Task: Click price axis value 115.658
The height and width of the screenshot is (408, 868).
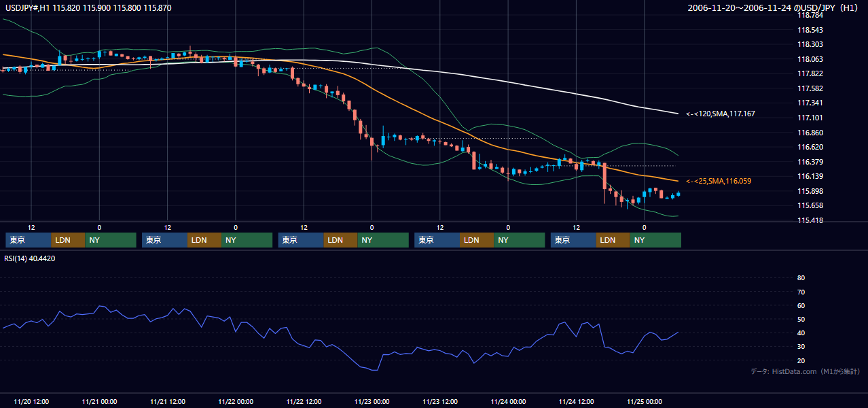Action: (810, 205)
